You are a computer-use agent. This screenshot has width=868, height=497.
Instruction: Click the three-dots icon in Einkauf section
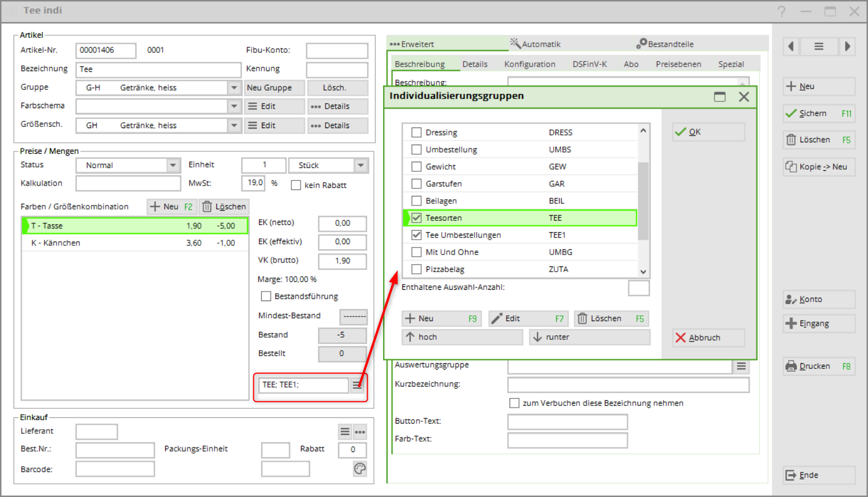click(360, 432)
